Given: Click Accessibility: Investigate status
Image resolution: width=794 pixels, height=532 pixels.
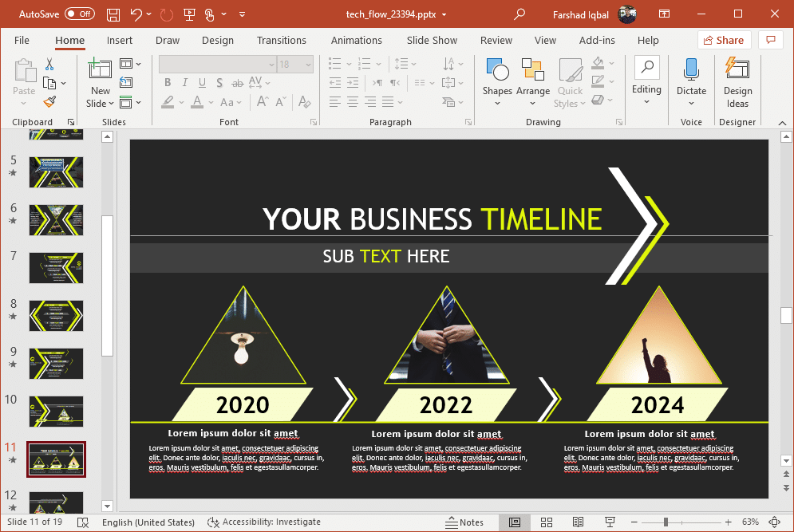Looking at the screenshot, I should (x=264, y=522).
